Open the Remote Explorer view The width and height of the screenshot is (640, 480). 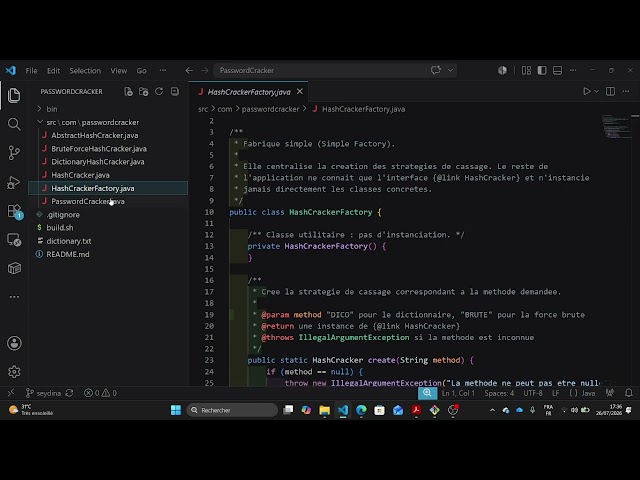14,240
